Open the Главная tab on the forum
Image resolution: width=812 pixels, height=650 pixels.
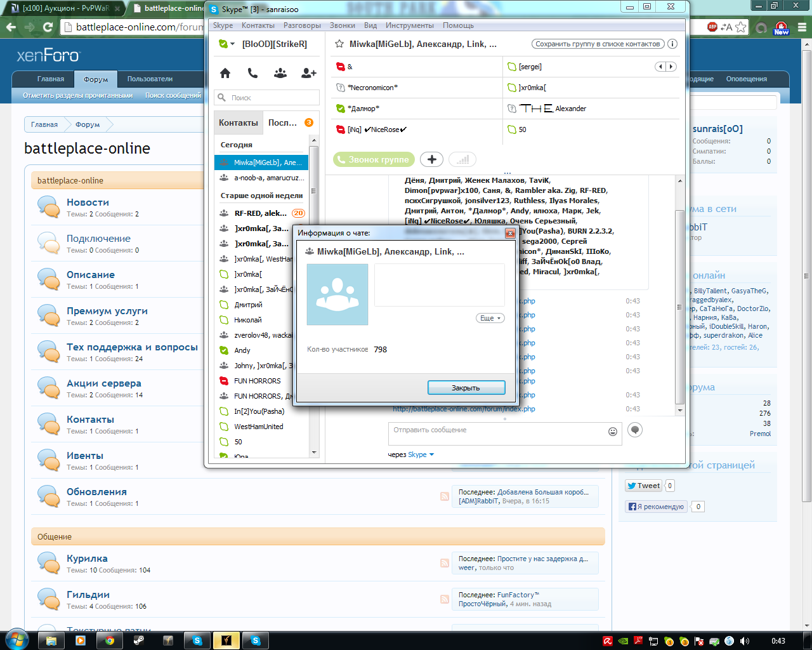pyautogui.click(x=51, y=79)
